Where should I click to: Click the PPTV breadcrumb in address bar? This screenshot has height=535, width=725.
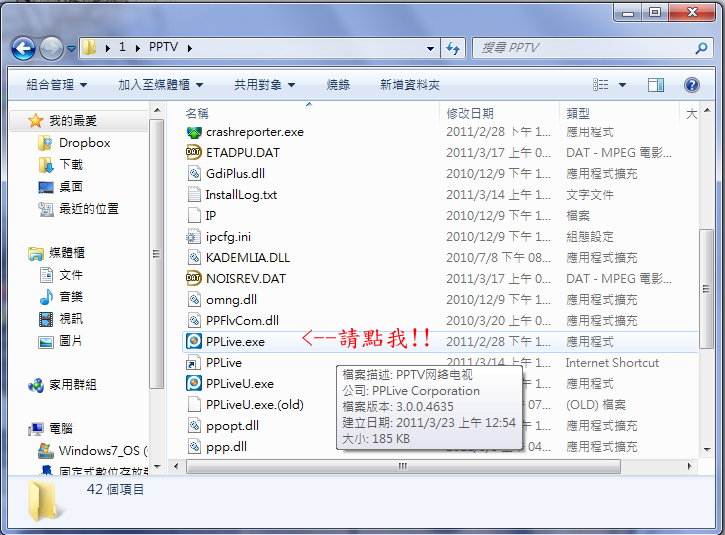(163, 47)
